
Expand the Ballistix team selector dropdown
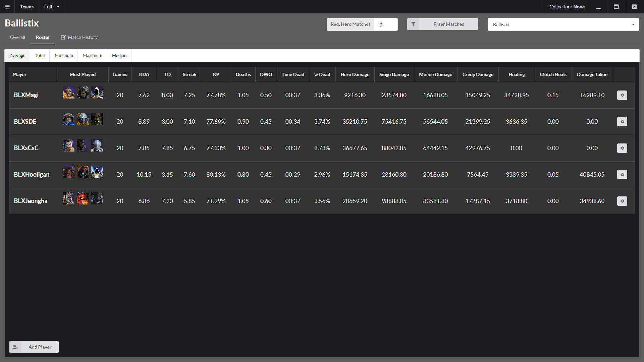pos(563,24)
